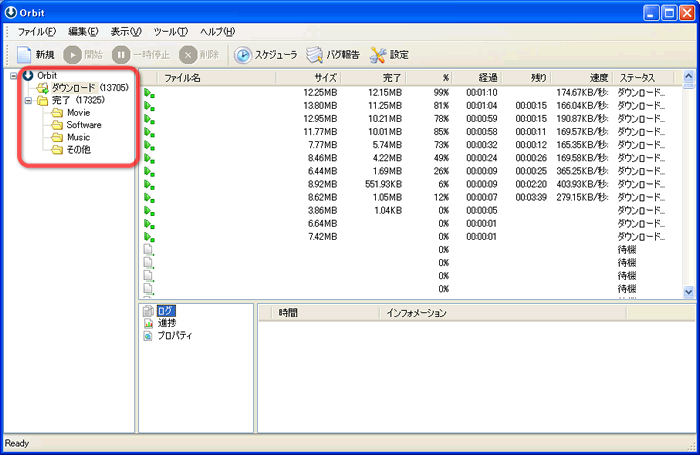Click download icon of 12.95MB row
The width and height of the screenshot is (700, 455).
[149, 119]
